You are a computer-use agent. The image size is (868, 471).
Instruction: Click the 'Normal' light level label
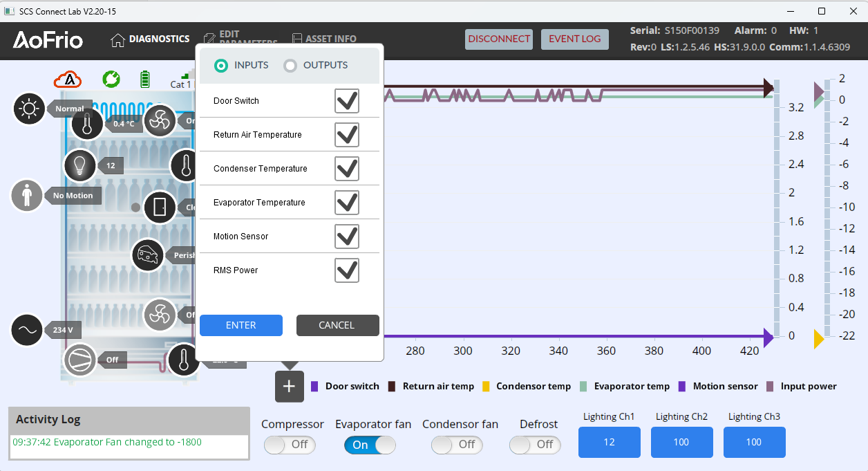[69, 109]
